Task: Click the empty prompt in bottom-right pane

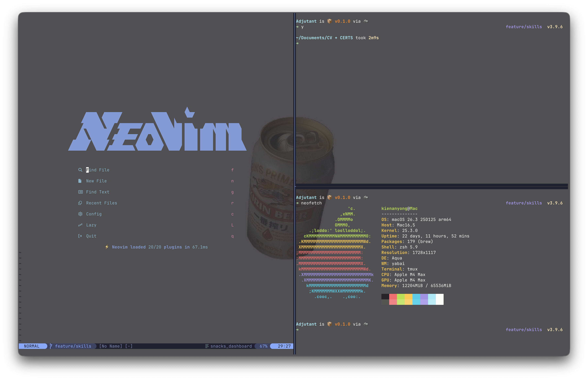Action: (x=297, y=330)
